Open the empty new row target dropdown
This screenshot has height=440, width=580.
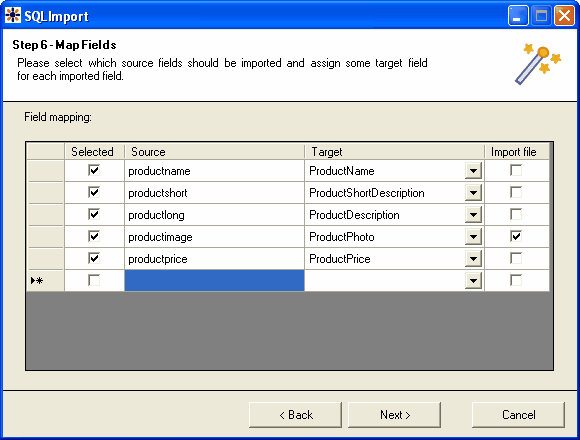click(x=473, y=281)
